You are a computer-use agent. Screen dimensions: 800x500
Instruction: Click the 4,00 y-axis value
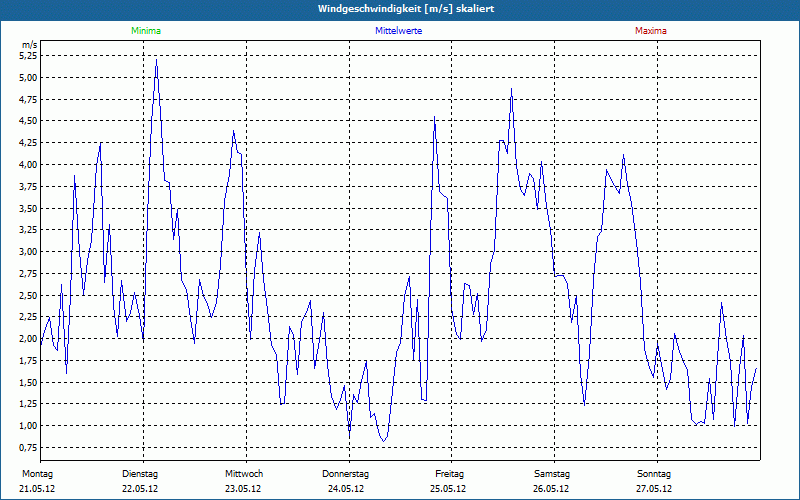[x=28, y=164]
